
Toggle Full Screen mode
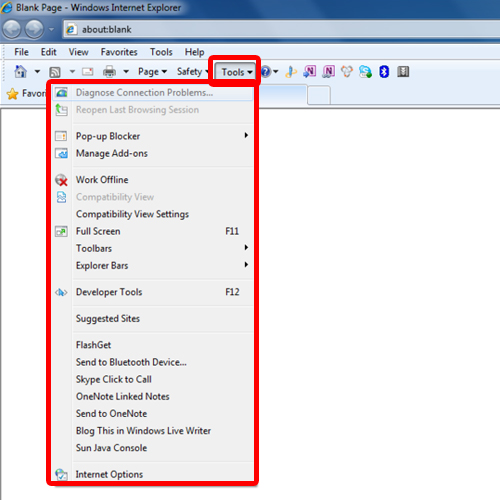click(153, 231)
